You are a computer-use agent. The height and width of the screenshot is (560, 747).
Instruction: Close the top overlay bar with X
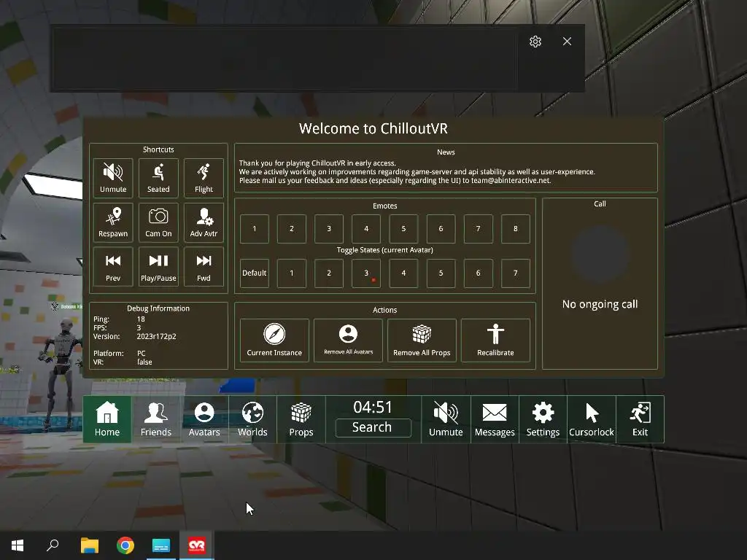tap(567, 42)
